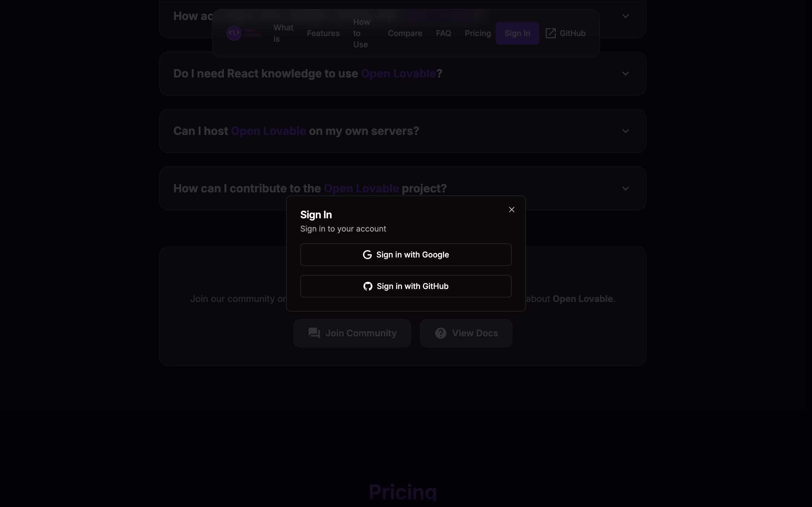
Task: Close the Sign In dialog
Action: pos(511,210)
